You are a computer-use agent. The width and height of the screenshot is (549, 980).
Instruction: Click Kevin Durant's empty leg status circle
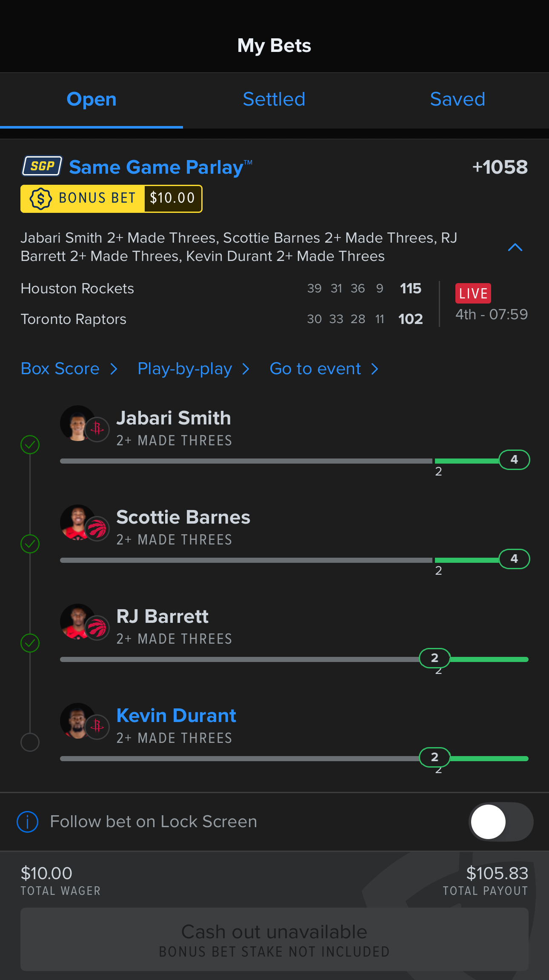pos(30,742)
